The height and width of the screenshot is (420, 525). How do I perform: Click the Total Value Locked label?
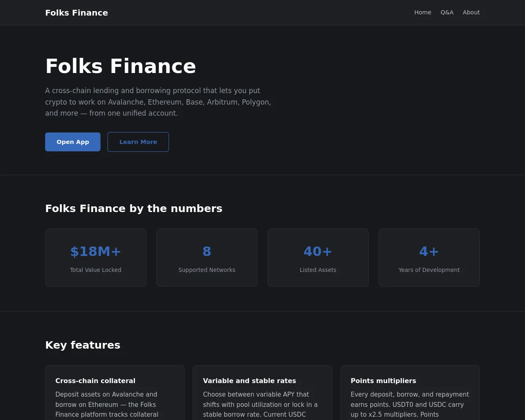click(x=96, y=270)
